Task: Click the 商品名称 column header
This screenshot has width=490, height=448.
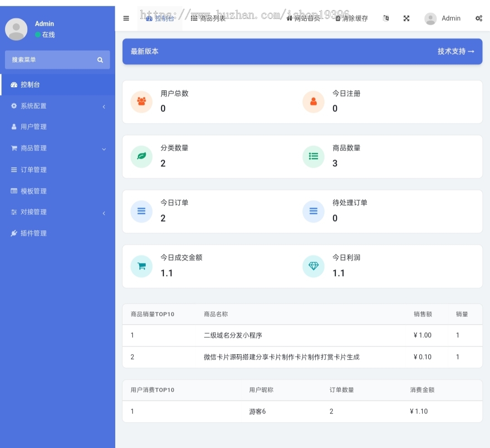Action: pos(216,314)
